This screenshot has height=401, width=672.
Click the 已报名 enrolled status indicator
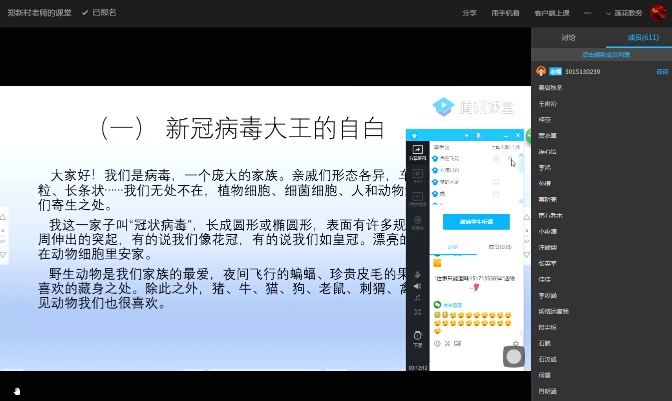click(99, 13)
